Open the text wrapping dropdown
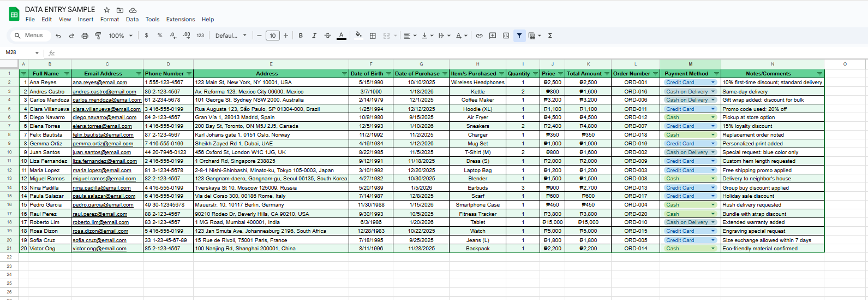The image size is (868, 300). (x=444, y=36)
